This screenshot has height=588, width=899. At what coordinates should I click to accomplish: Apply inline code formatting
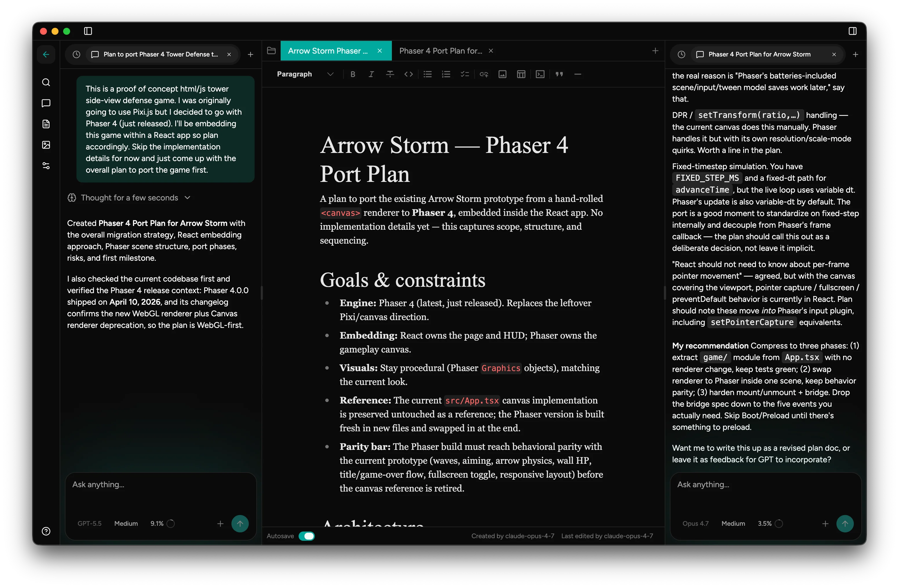point(409,74)
